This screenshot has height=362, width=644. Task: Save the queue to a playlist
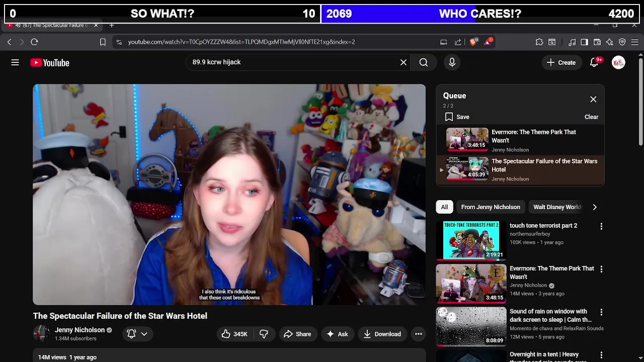click(457, 117)
